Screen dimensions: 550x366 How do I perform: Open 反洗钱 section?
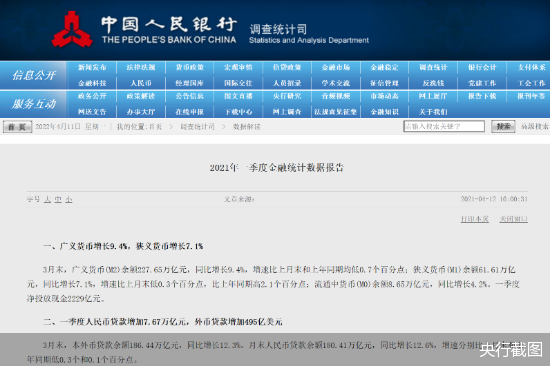pos(433,83)
